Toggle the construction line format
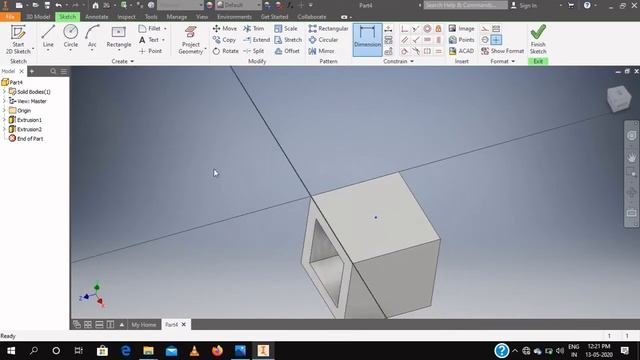 coord(485,29)
